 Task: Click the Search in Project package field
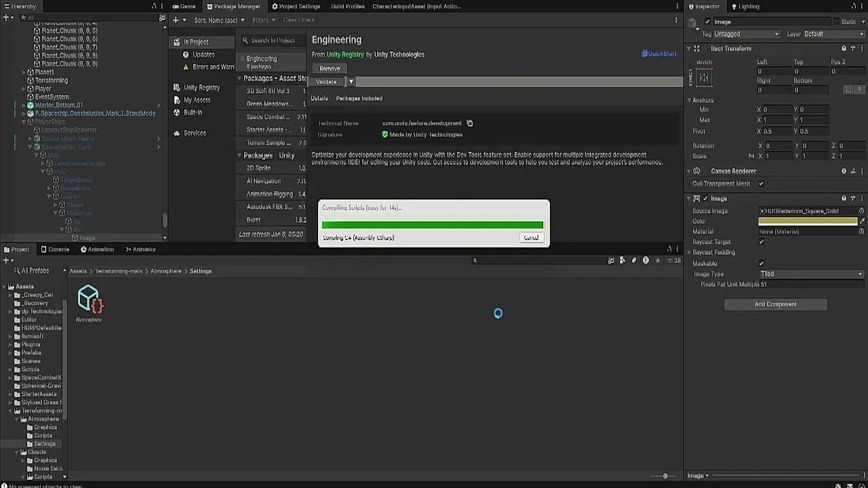pyautogui.click(x=273, y=40)
